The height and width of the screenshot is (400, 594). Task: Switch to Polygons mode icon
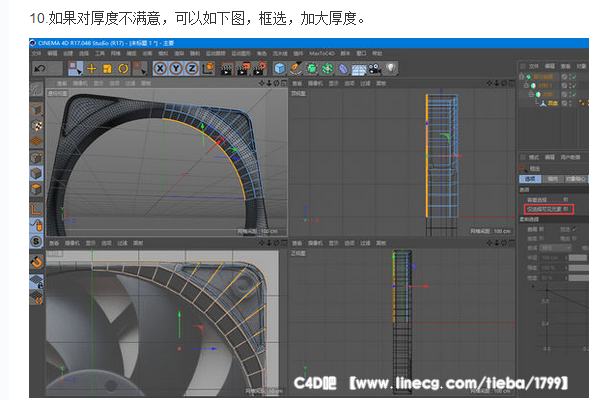[x=36, y=189]
